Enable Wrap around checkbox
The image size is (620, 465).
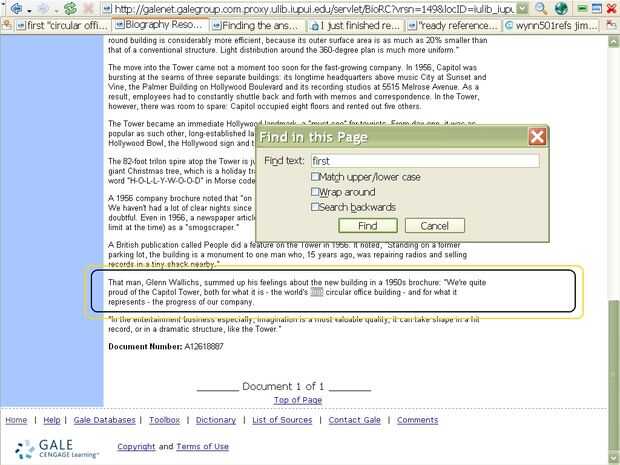(x=315, y=192)
